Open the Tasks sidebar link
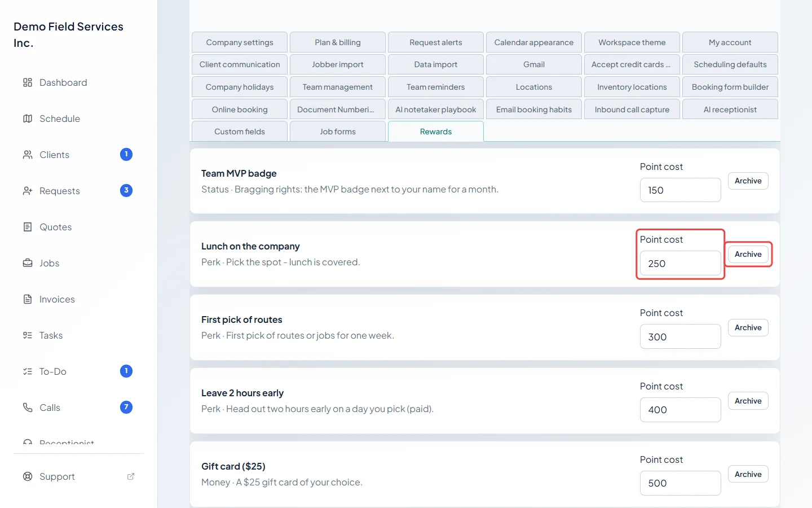This screenshot has width=812, height=508. point(79,335)
